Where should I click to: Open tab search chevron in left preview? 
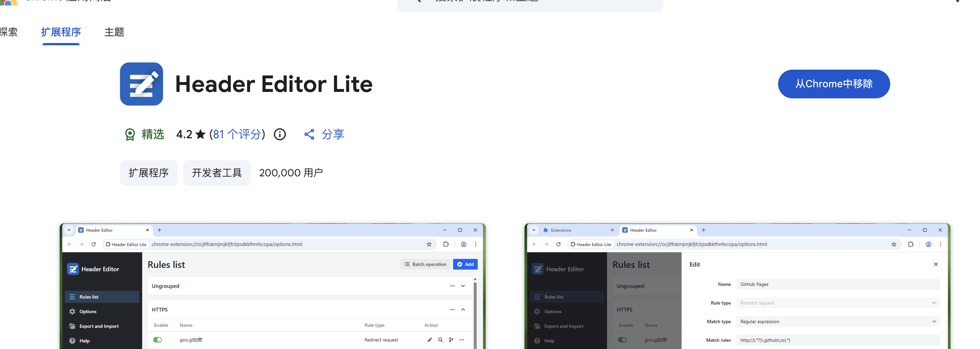click(x=69, y=230)
